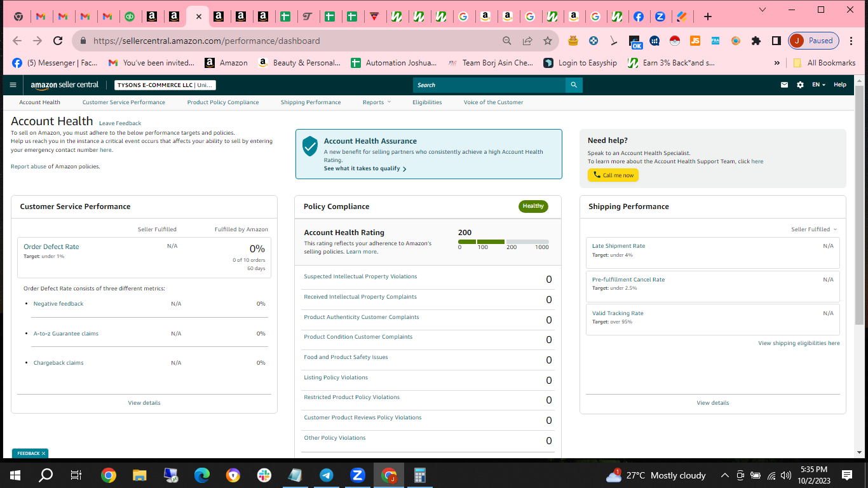Open the Windows Start menu

click(15, 475)
